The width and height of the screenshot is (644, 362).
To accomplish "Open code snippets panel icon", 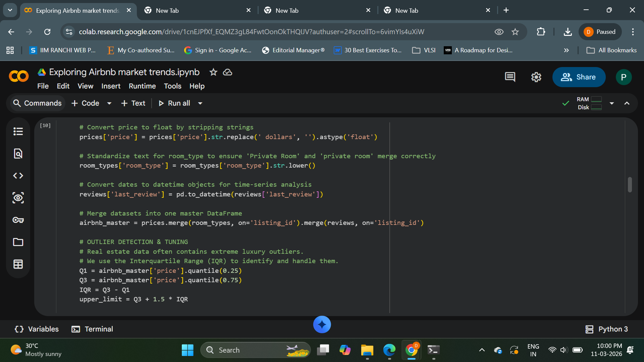I will pyautogui.click(x=18, y=176).
